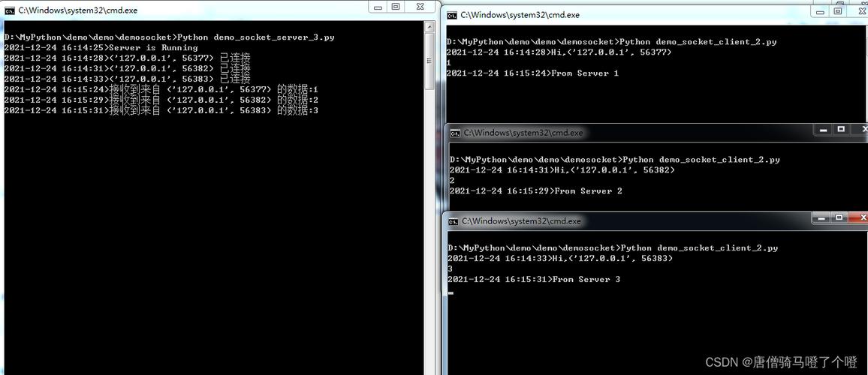Minimize the server cmd window

pos(378,7)
